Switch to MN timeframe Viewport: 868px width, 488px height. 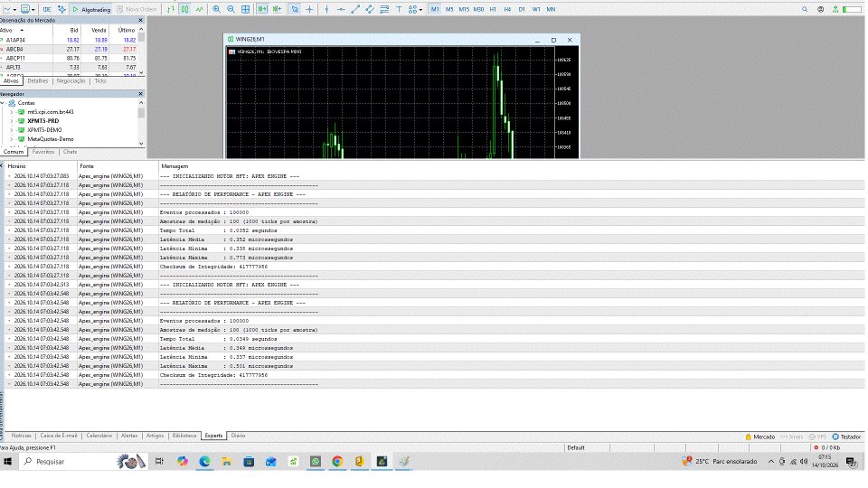pos(551,9)
